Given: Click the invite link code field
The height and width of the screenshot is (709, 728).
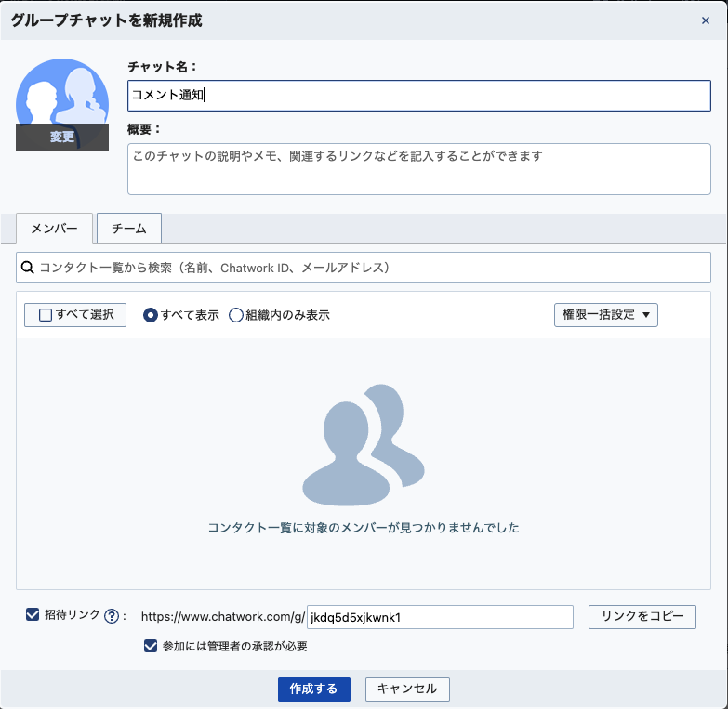Looking at the screenshot, I should click(x=440, y=617).
